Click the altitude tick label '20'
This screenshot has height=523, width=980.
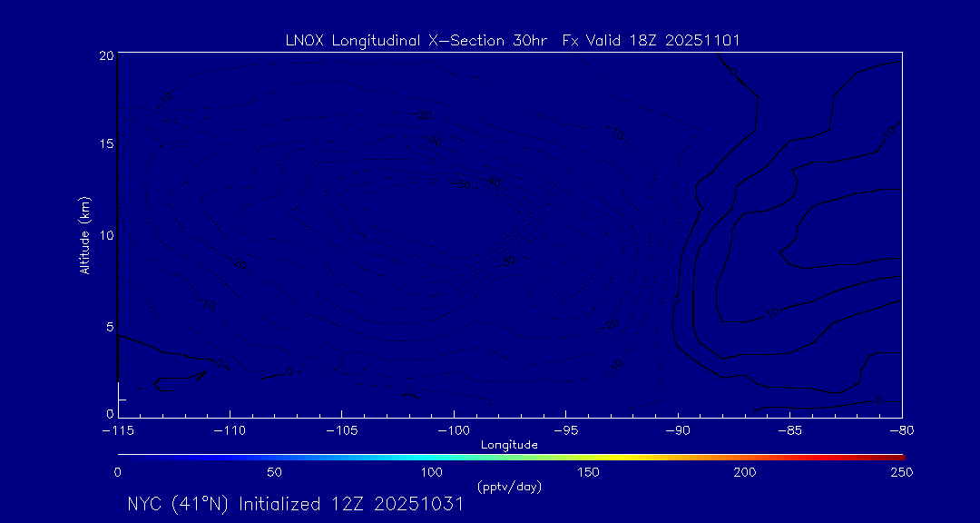pyautogui.click(x=105, y=55)
